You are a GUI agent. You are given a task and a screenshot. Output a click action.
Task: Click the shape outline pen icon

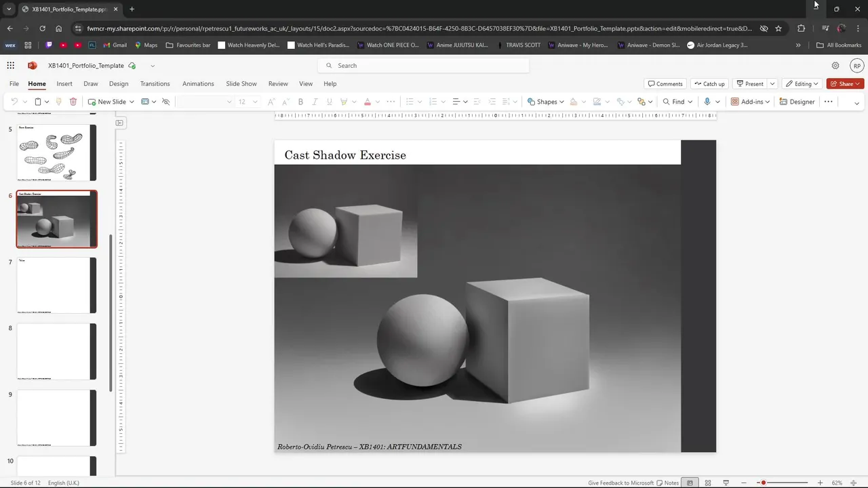point(597,102)
